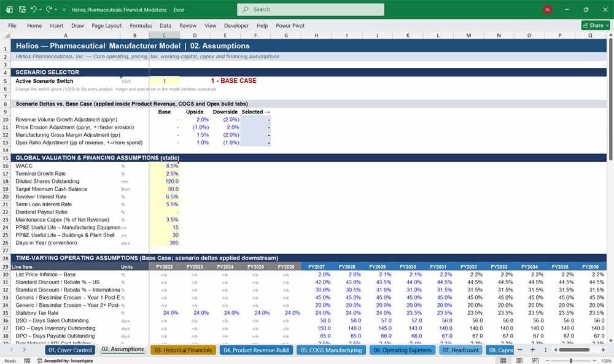Select Target Minimum Cash Balance 50.0 cell
The height and width of the screenshot is (364, 614).
pos(164,189)
